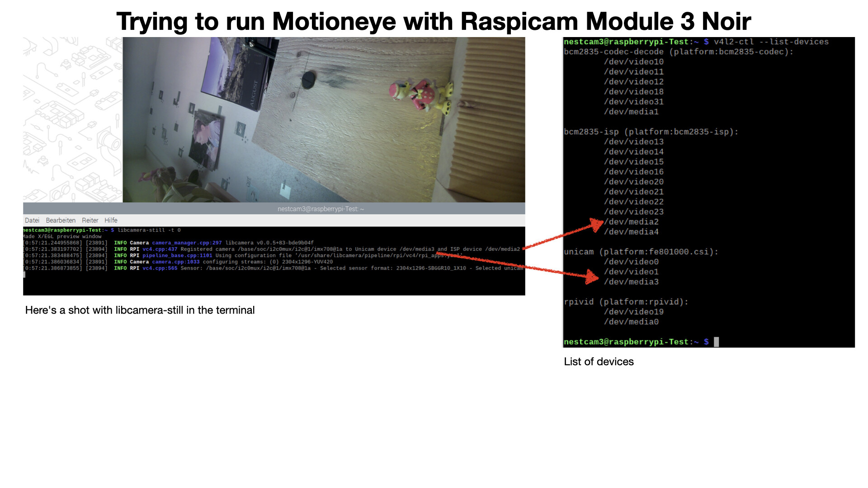Click 'camera_manager.cpp:297' in the log

point(187,243)
